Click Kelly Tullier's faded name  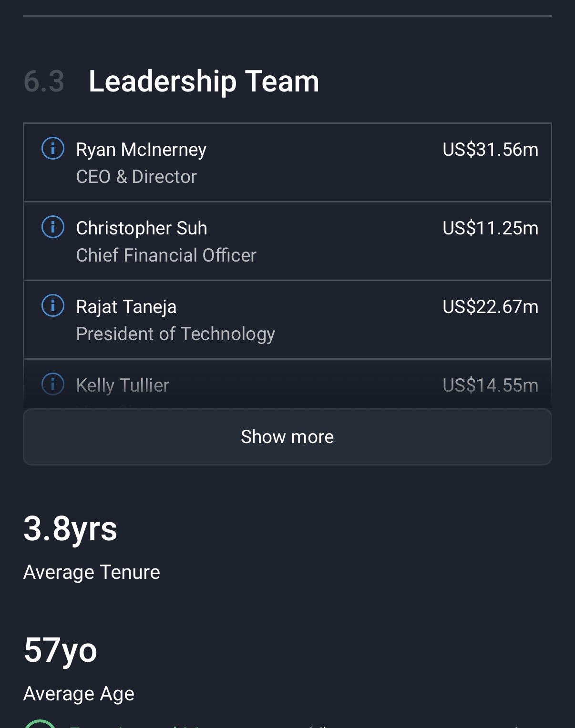pyautogui.click(x=123, y=385)
